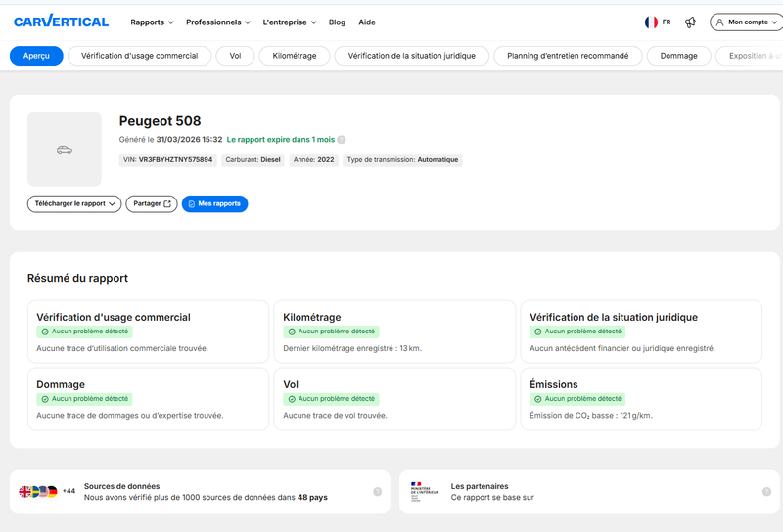
Task: Open the megaphone announcements icon
Action: tap(690, 22)
